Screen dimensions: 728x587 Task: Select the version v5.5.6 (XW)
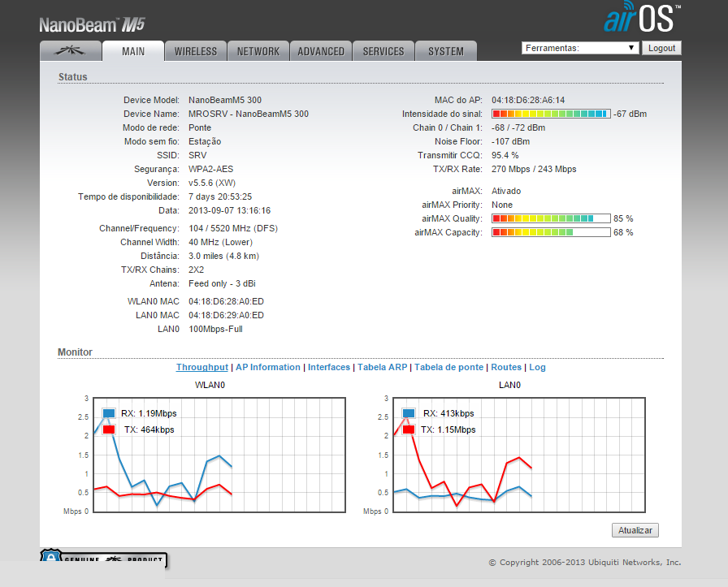pyautogui.click(x=212, y=183)
